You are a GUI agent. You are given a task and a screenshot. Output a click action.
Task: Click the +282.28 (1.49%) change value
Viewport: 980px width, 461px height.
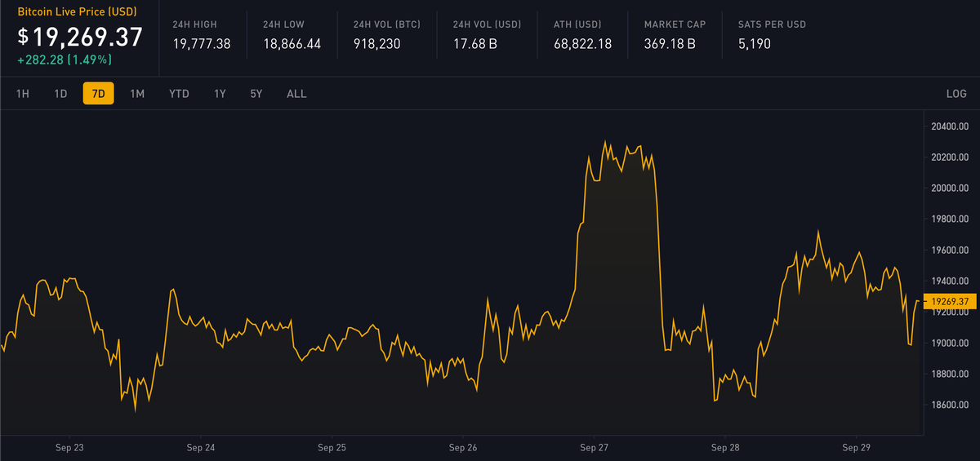click(65, 60)
